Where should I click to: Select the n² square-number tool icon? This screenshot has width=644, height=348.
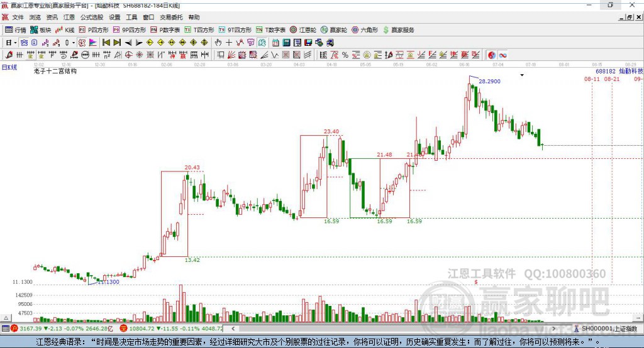[107, 55]
